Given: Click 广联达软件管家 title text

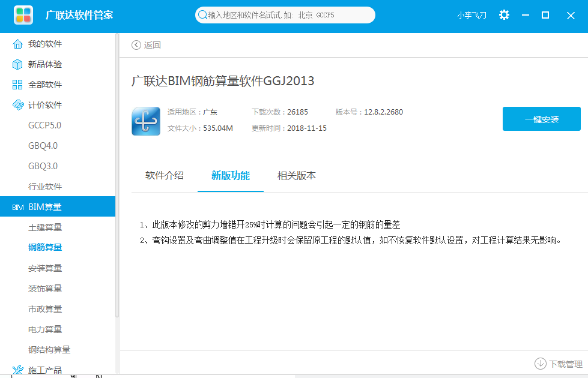Looking at the screenshot, I should [79, 16].
